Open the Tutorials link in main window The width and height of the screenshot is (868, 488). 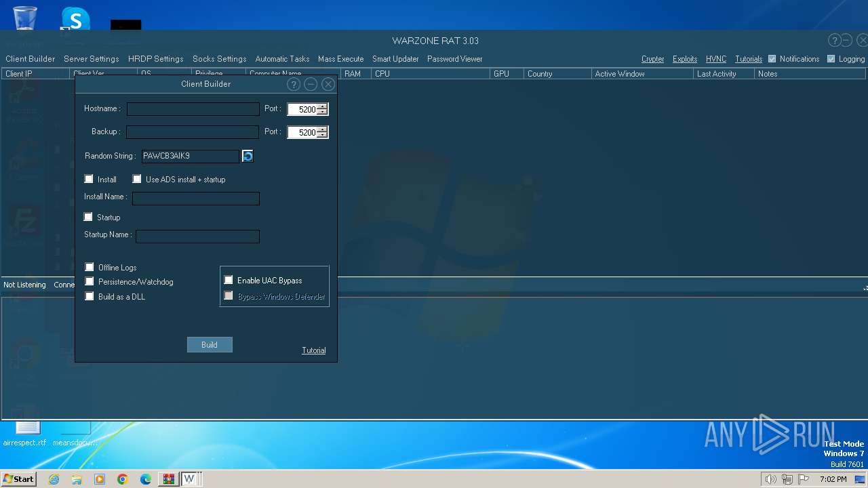tap(749, 59)
